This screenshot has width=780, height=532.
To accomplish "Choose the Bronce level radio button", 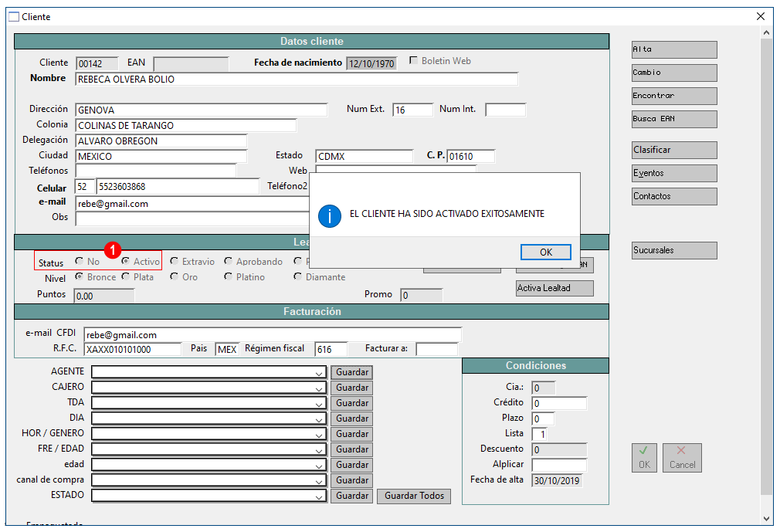I will point(79,276).
